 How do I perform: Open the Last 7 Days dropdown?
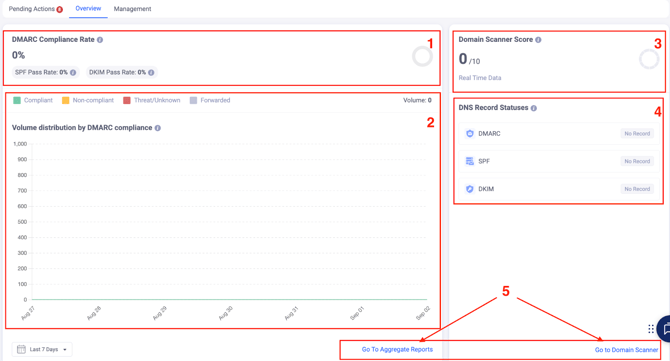click(x=42, y=349)
